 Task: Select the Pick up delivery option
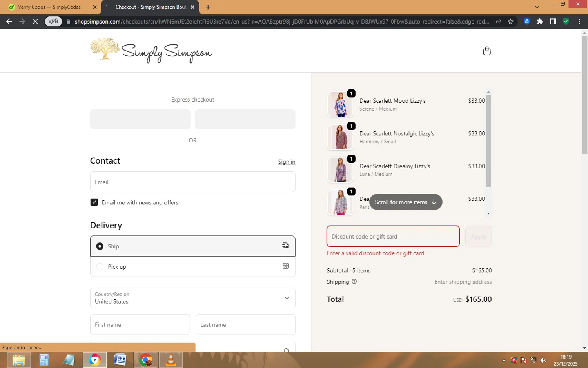point(192,266)
